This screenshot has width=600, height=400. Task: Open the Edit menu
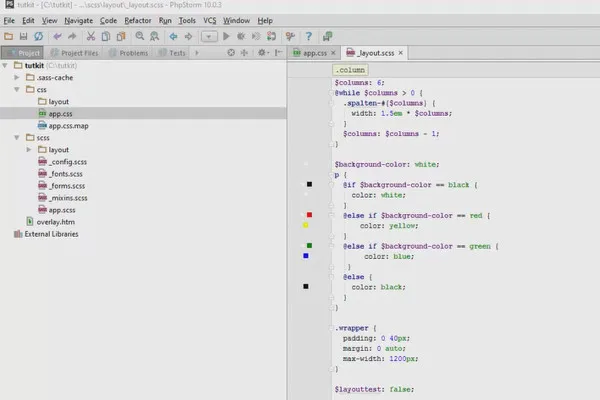coord(28,21)
